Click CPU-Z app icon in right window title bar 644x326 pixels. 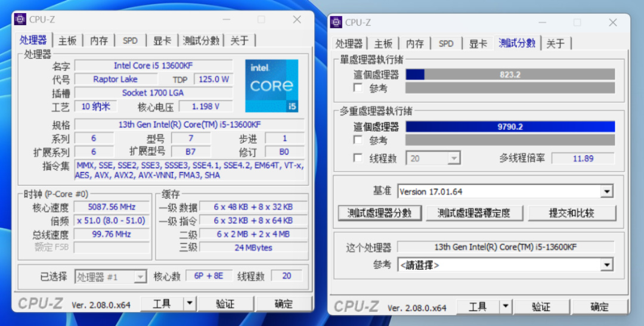coord(336,22)
